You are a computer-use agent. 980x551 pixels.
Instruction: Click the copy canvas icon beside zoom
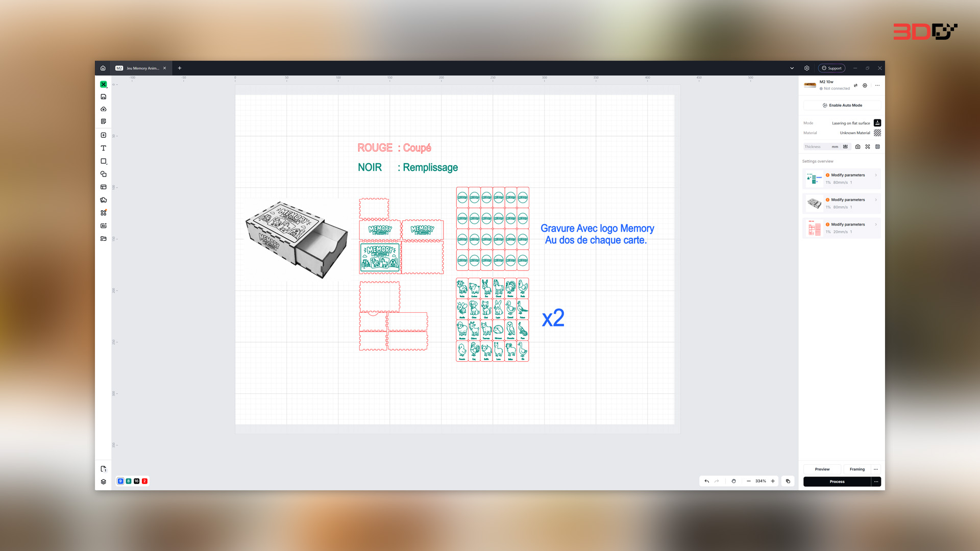coord(788,481)
